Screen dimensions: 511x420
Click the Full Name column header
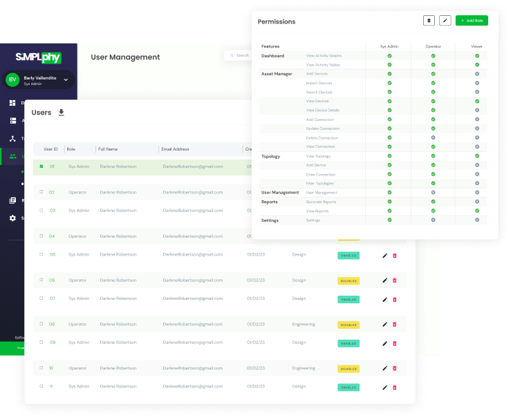(109, 149)
